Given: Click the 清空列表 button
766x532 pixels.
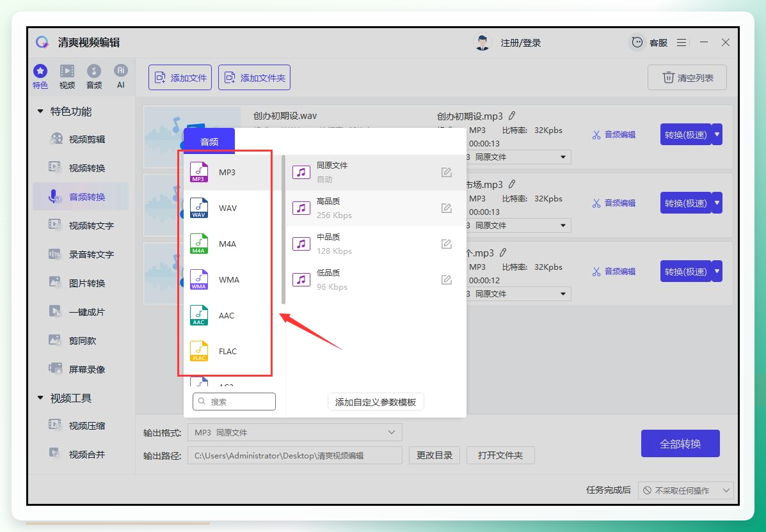Looking at the screenshot, I should pos(687,77).
